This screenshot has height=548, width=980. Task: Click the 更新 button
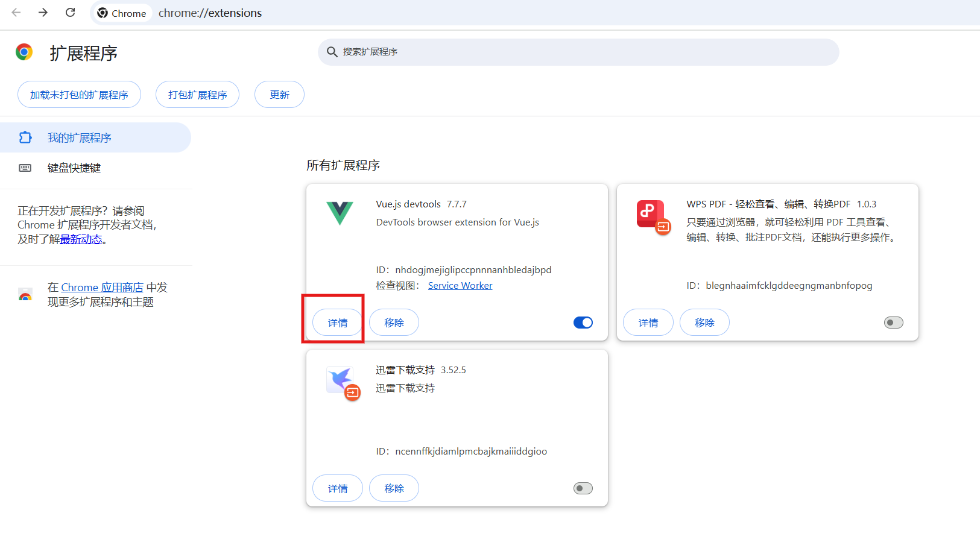click(x=279, y=95)
